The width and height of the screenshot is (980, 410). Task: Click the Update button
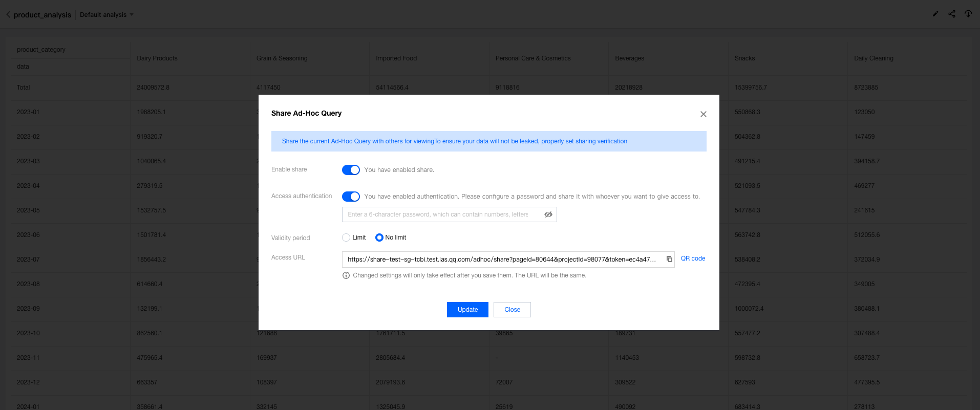coord(467,310)
